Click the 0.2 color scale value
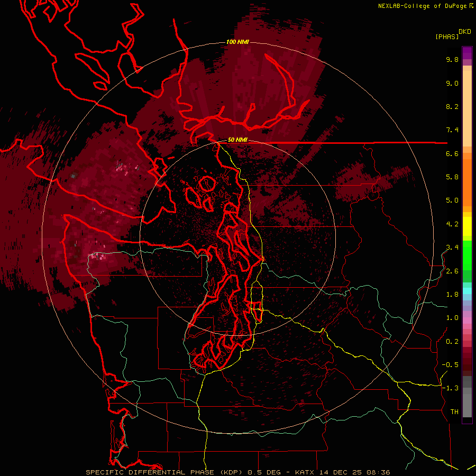 [x=452, y=342]
